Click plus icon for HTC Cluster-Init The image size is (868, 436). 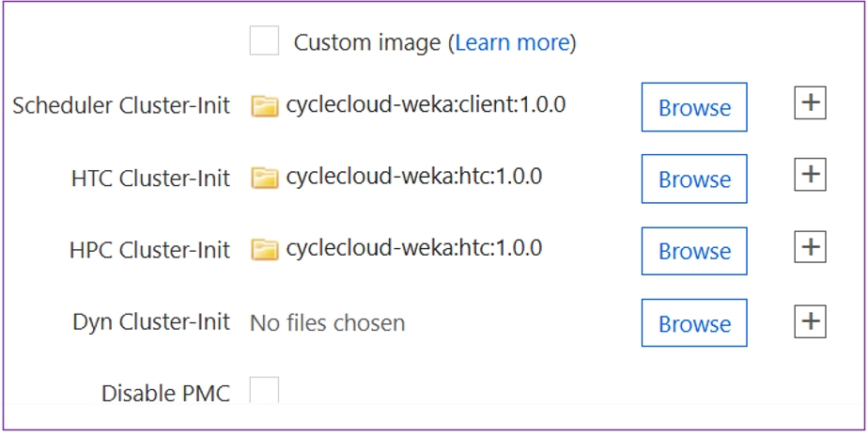[810, 175]
